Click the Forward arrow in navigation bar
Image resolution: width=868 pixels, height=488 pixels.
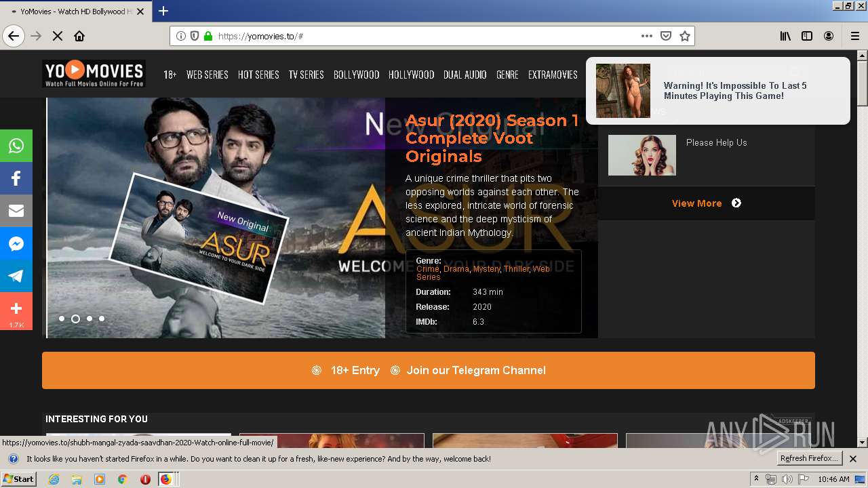tap(36, 36)
